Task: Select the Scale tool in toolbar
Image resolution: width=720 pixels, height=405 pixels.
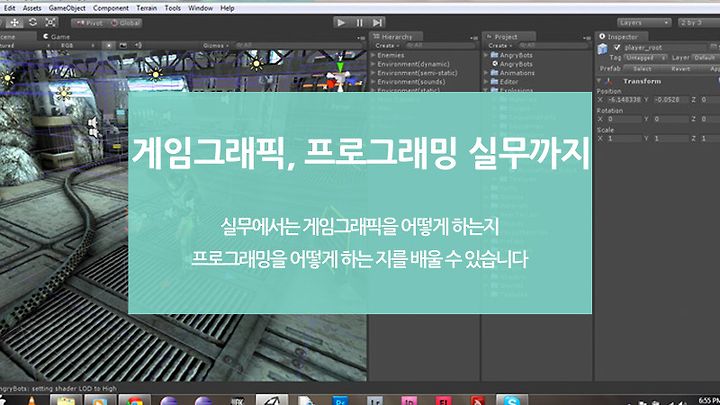Action: pos(51,22)
